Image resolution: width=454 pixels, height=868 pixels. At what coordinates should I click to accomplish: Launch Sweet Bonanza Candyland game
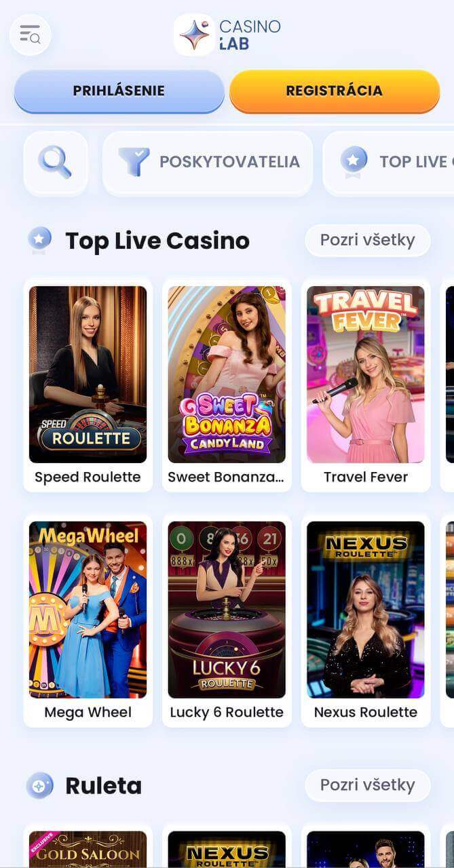pyautogui.click(x=227, y=384)
